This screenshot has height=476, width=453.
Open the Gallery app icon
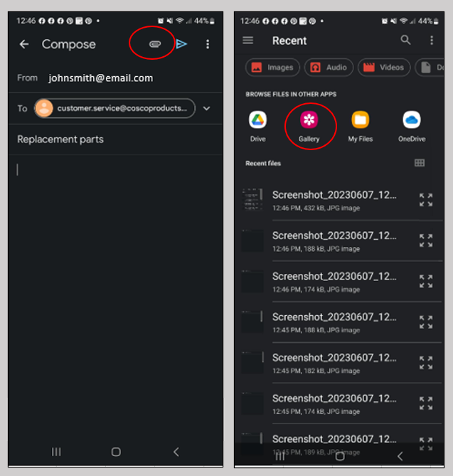[x=309, y=127]
